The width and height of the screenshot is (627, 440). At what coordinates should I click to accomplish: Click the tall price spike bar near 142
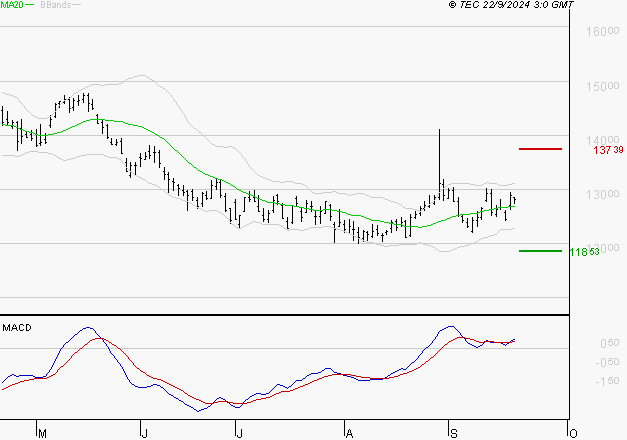(439, 164)
